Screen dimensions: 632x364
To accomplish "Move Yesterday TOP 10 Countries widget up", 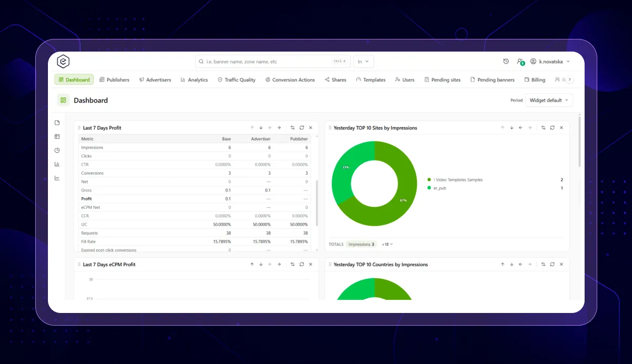I will click(502, 265).
